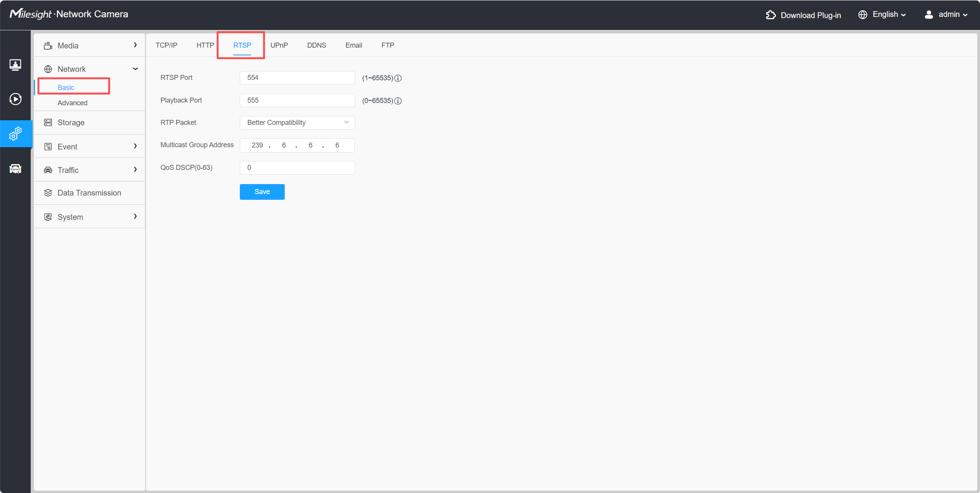The height and width of the screenshot is (493, 980).
Task: Switch to the TCP/IP tab
Action: click(166, 45)
